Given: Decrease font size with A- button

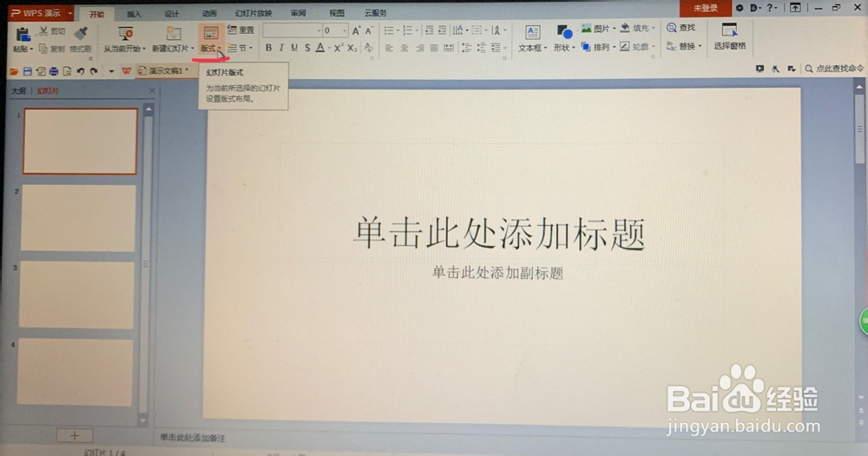Looking at the screenshot, I should click(x=368, y=31).
